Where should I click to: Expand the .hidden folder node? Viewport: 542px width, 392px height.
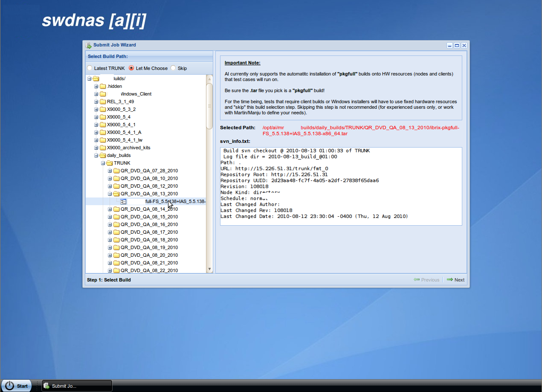click(x=96, y=86)
